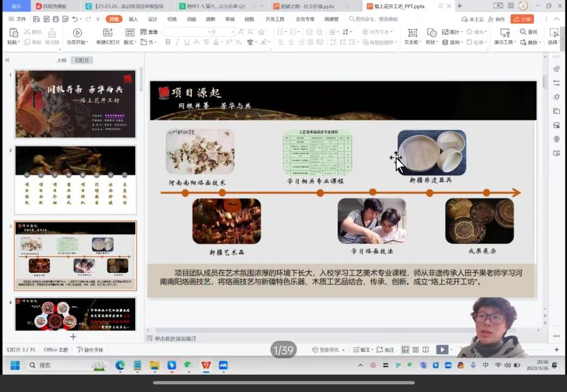Click the increase font size icon
The image size is (567, 392).
click(x=241, y=32)
